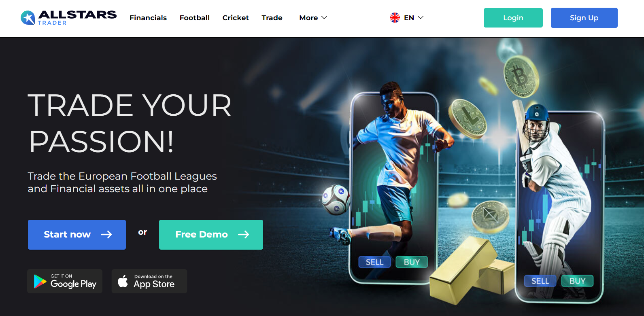Viewport: 644px width, 316px height.
Task: Click BUY on the football phone
Action: click(412, 262)
